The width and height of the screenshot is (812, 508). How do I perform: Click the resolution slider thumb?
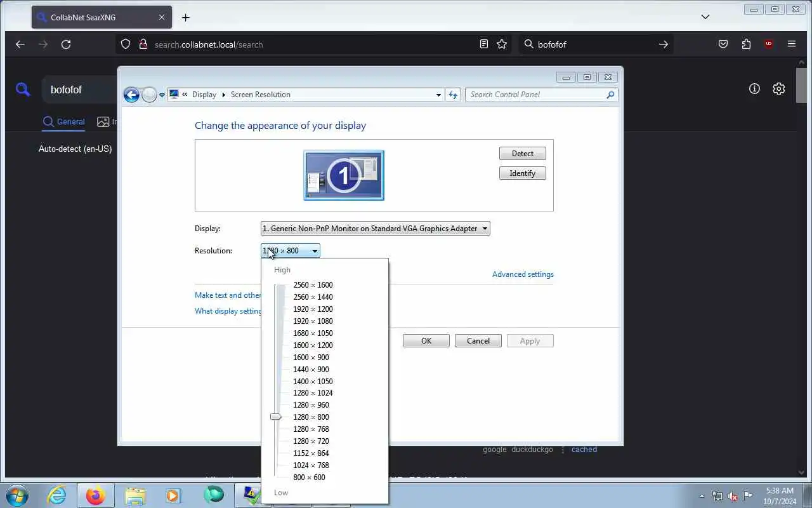(275, 417)
